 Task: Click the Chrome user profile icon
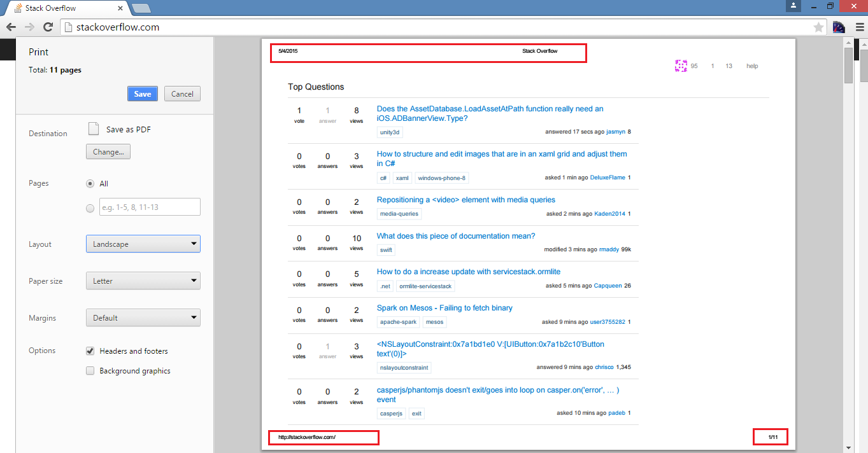793,5
